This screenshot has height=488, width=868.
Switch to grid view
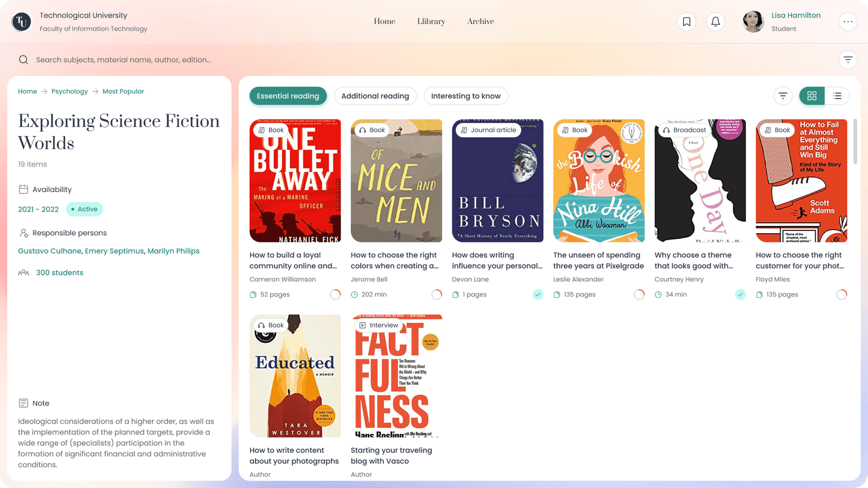pyautogui.click(x=812, y=96)
